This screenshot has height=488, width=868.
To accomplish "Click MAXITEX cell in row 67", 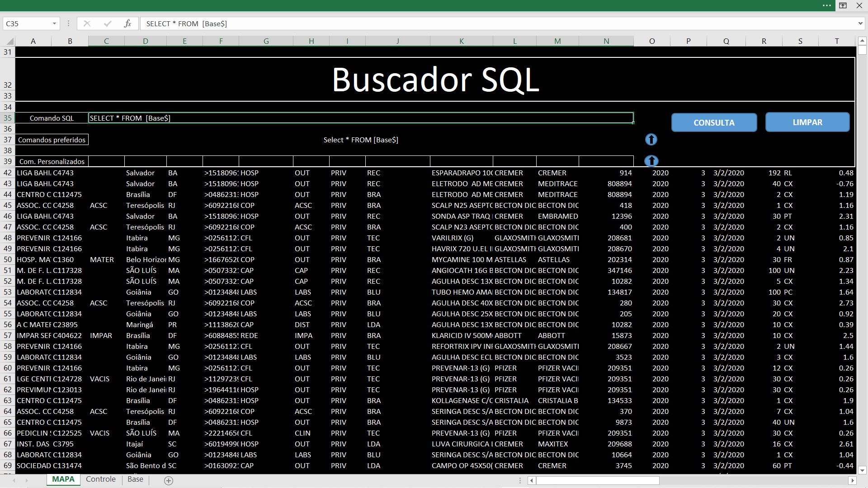I will click(x=557, y=444).
